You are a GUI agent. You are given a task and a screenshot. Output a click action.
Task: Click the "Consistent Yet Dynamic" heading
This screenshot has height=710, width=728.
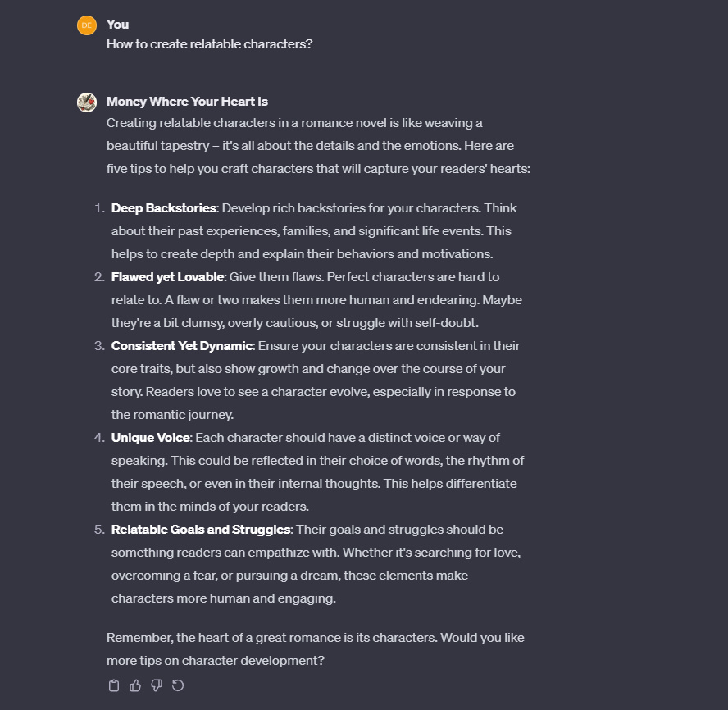pos(183,346)
